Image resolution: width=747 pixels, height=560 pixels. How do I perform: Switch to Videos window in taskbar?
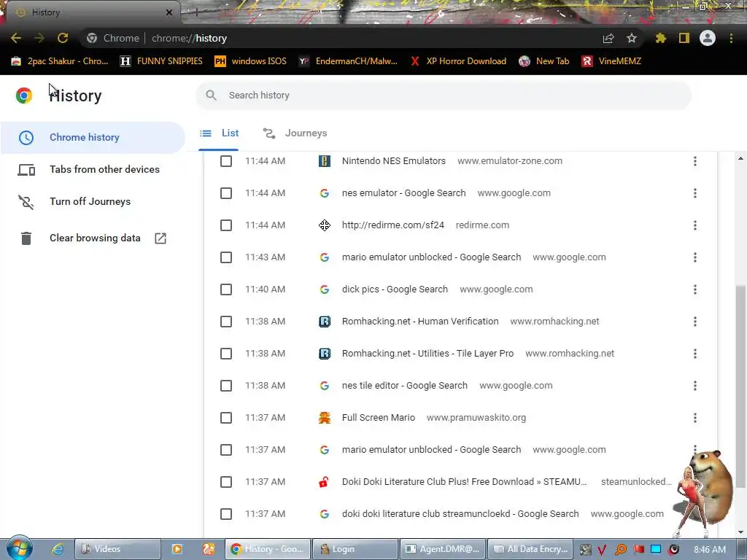click(117, 549)
